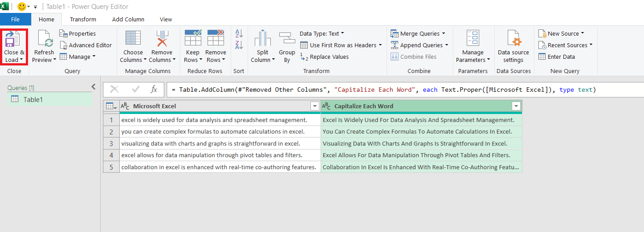Click the Remove Rows icon

tap(216, 38)
